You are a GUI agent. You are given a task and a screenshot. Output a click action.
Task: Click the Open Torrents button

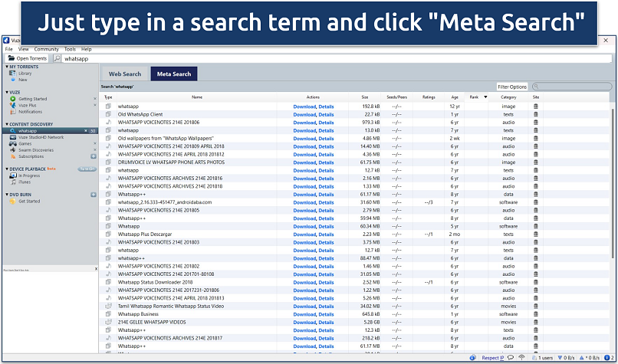coord(27,58)
